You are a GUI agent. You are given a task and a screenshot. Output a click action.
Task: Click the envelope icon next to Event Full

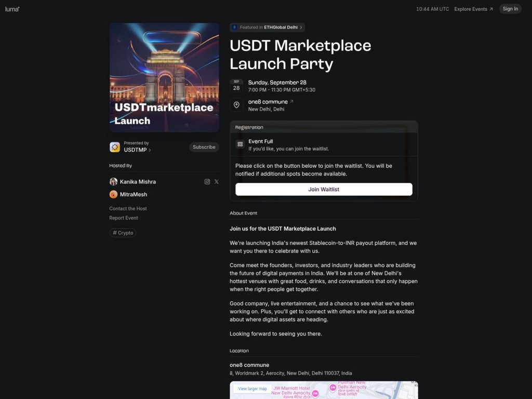pos(240,144)
